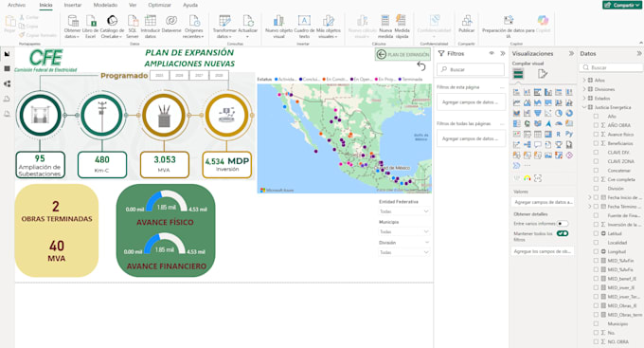Open Catálogo de OneLake
Screen dimensions: 644x348
(112, 27)
